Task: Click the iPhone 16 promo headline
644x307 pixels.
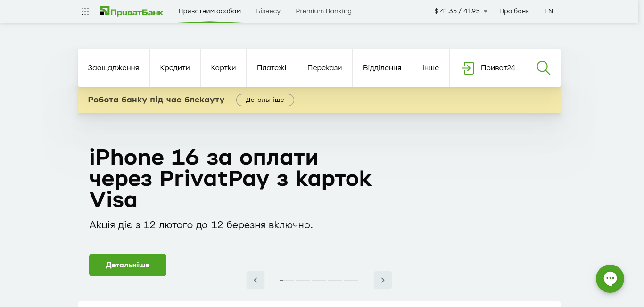Action: 231,179
